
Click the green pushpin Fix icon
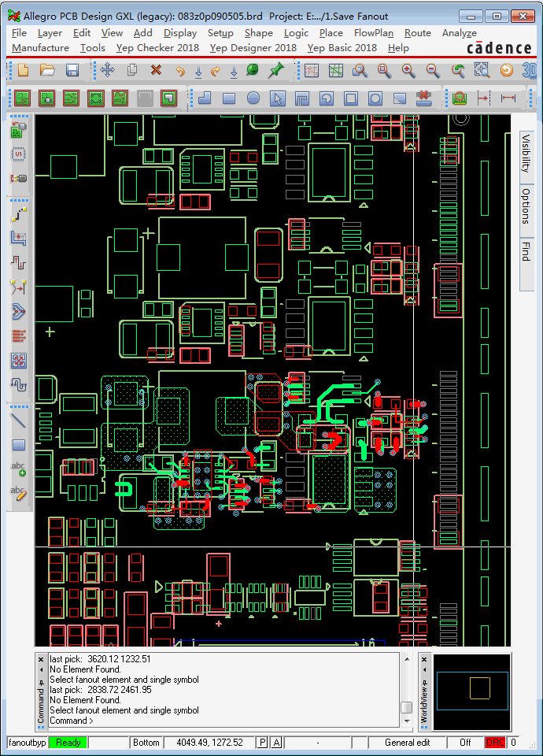(275, 70)
